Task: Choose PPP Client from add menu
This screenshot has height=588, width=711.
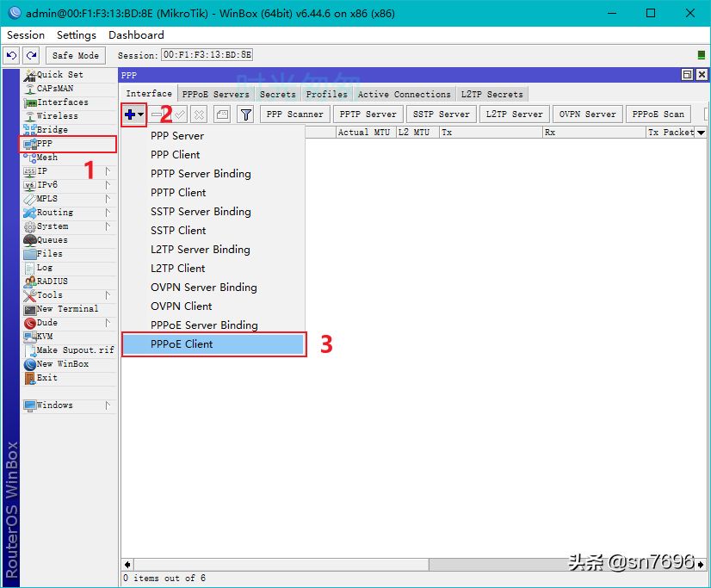Action: click(213, 155)
